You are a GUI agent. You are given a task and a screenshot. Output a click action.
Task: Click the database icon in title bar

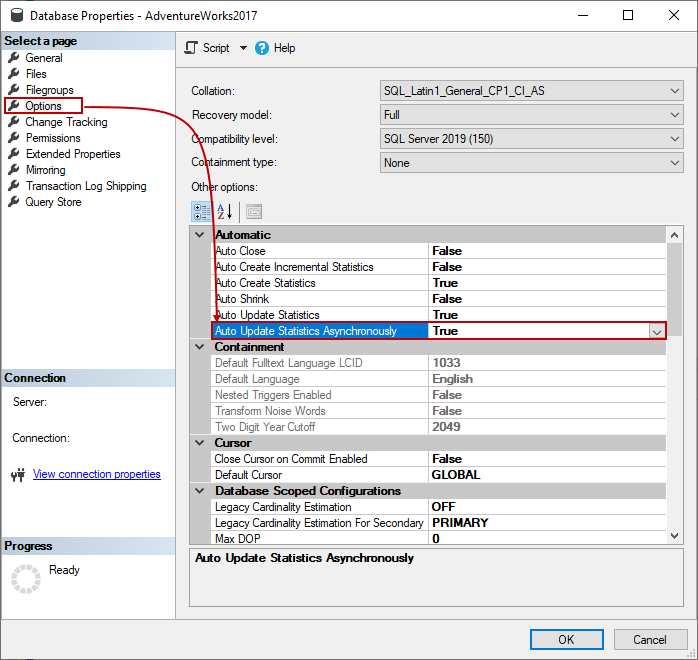17,15
